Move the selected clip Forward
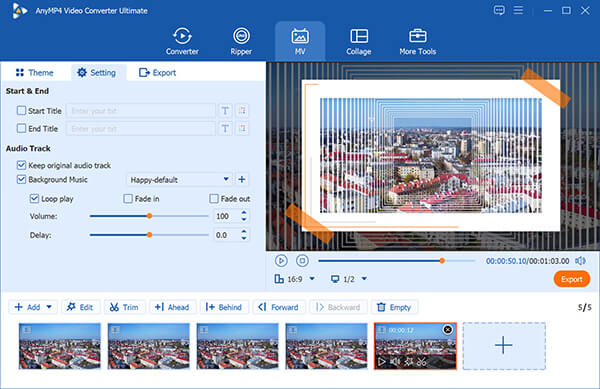This screenshot has height=389, width=600. pyautogui.click(x=278, y=307)
